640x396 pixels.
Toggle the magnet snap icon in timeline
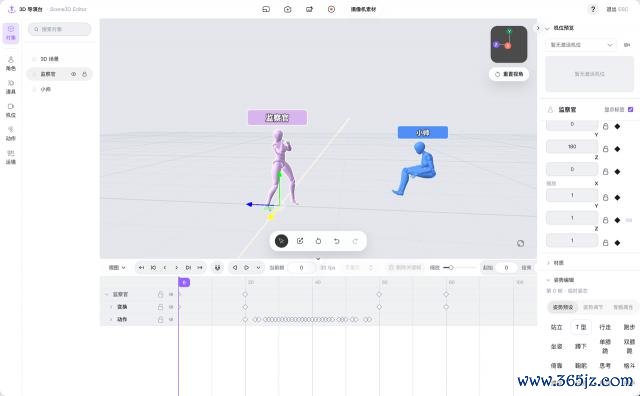point(218,268)
